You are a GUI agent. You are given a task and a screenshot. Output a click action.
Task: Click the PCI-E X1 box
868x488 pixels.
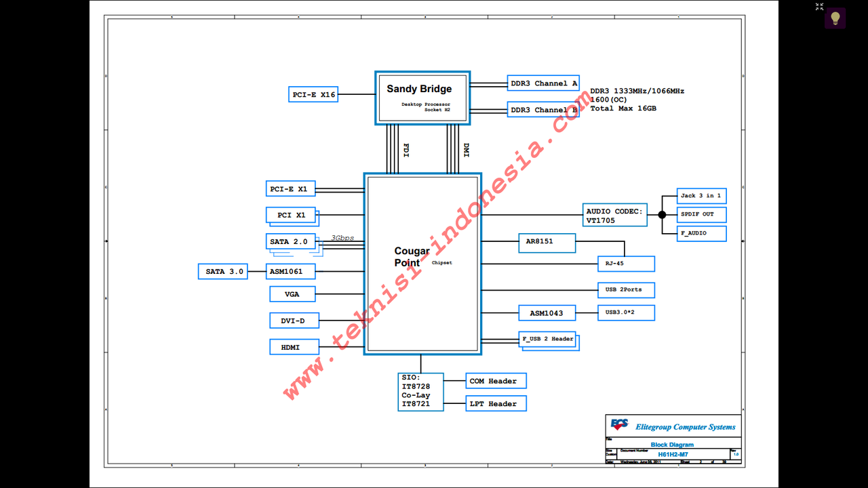[291, 189]
